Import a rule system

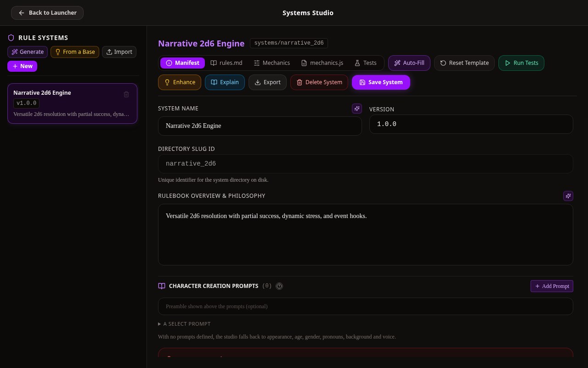(x=119, y=52)
